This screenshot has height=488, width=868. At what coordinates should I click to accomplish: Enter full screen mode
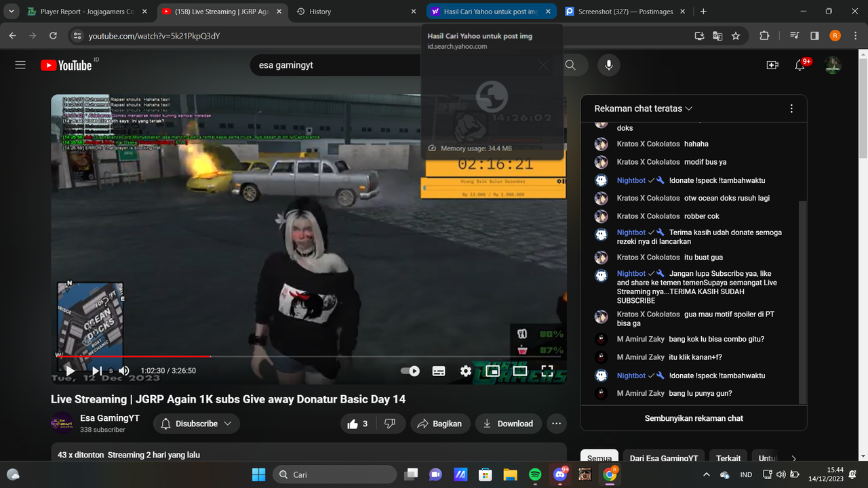click(x=547, y=371)
